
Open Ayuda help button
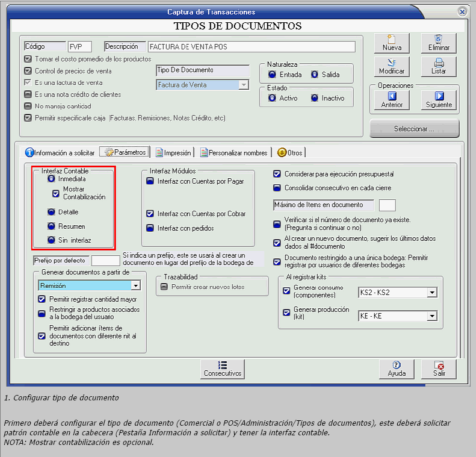pyautogui.click(x=396, y=368)
